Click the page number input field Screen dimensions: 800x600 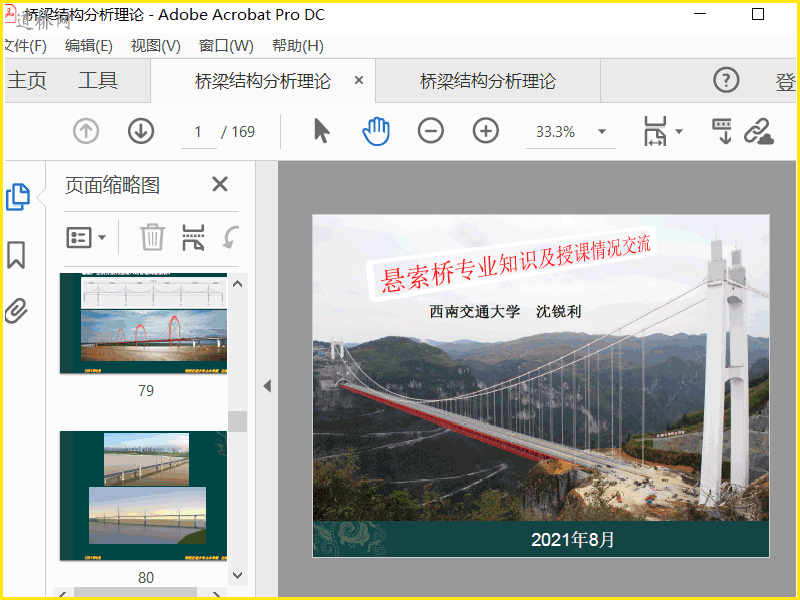coord(198,132)
